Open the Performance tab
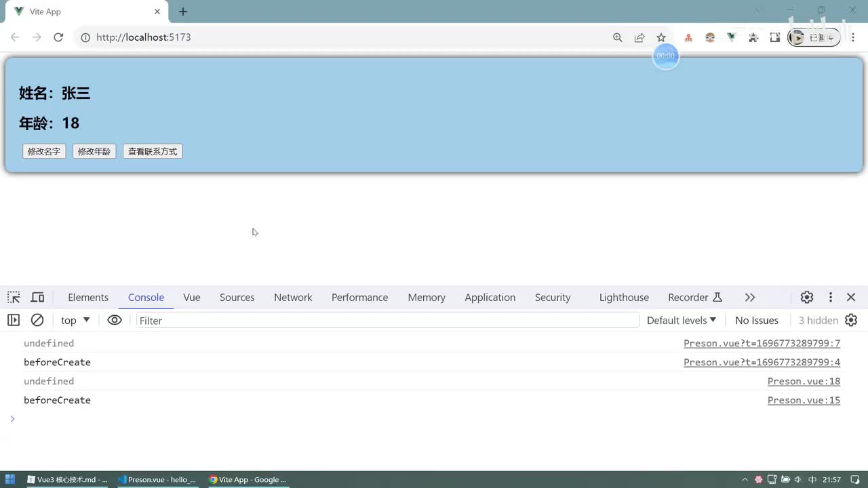Screen dimensions: 868x488 [359, 298]
